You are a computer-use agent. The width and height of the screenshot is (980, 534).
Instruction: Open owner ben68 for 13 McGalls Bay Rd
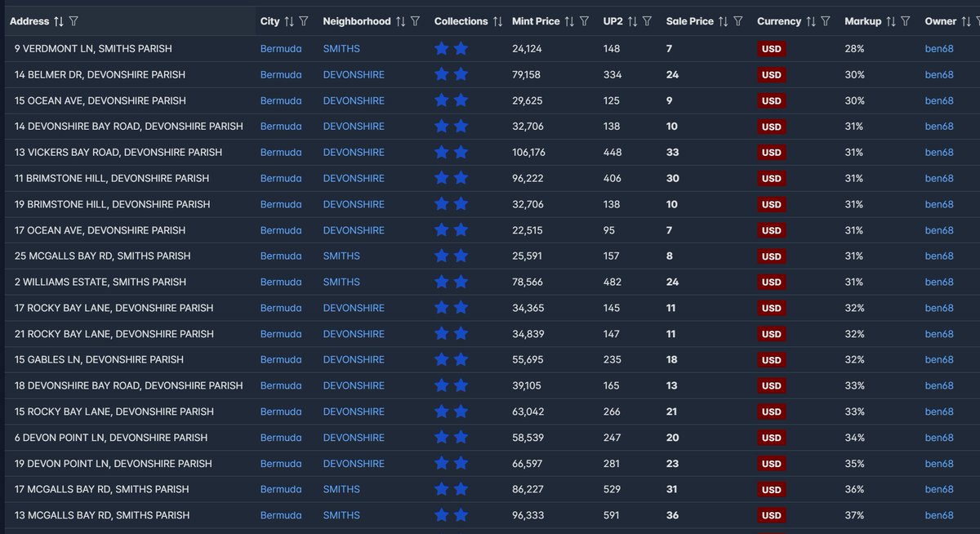click(x=939, y=515)
